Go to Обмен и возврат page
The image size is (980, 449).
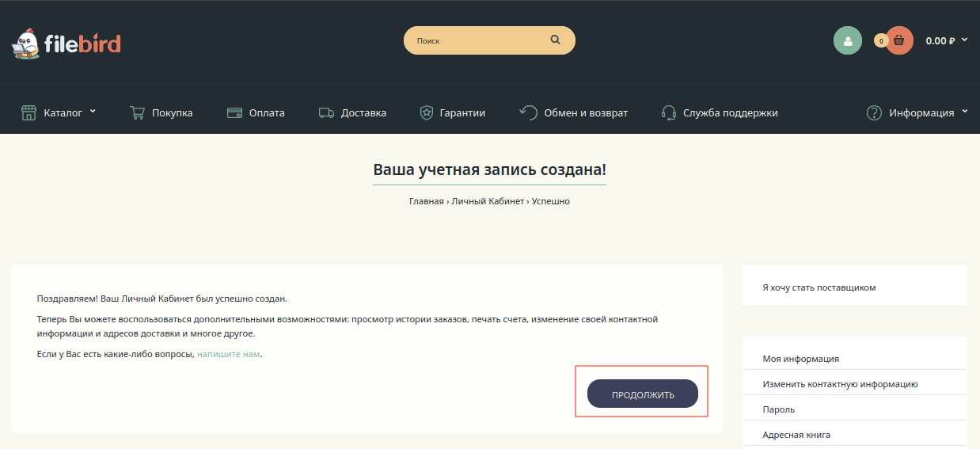click(x=585, y=112)
